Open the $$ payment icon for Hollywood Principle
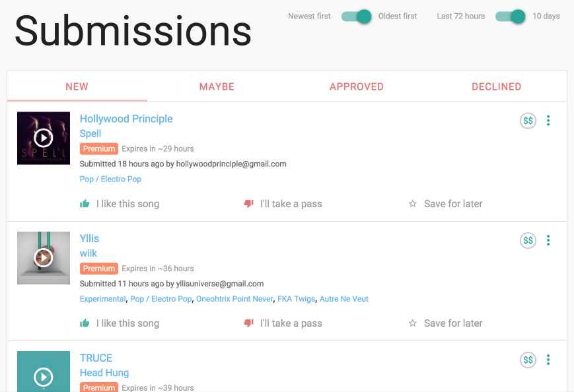574x392 pixels. click(x=527, y=120)
